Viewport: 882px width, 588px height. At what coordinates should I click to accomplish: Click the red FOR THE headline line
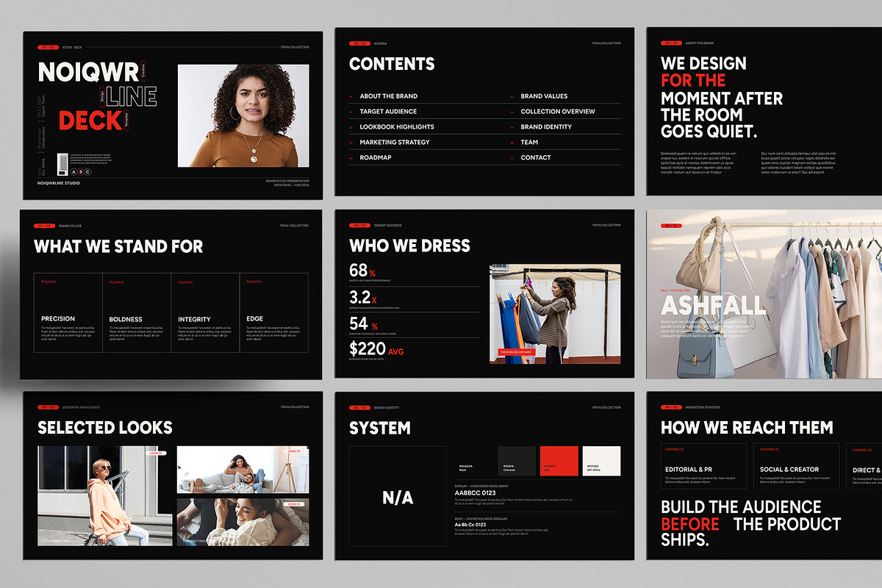693,80
